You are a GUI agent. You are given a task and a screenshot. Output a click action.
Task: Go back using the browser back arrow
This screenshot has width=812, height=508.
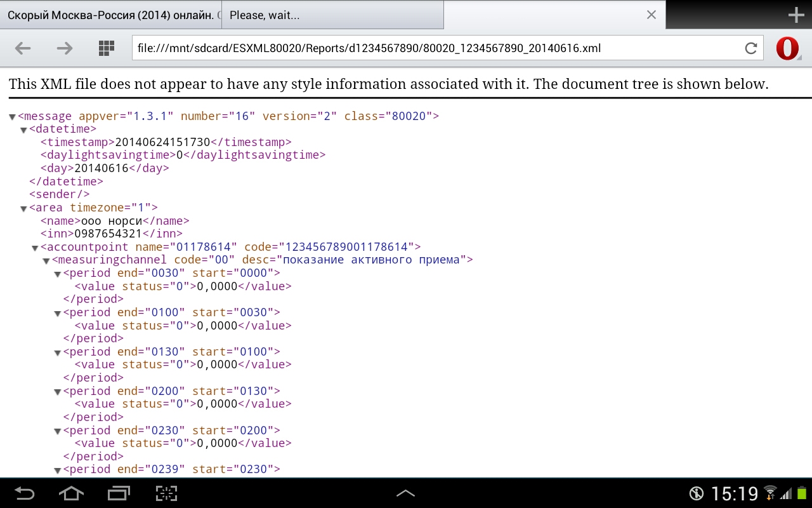click(x=22, y=48)
